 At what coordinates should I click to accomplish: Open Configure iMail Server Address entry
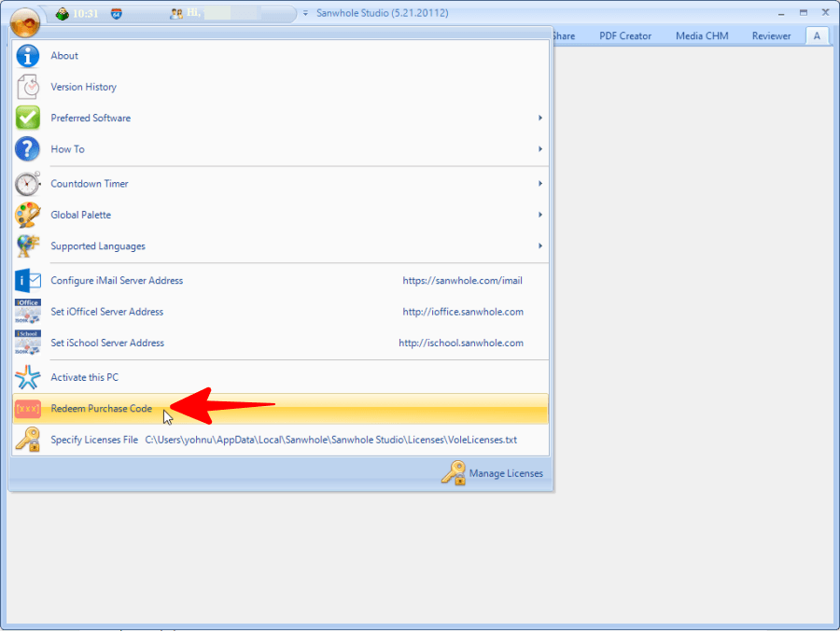(x=280, y=281)
